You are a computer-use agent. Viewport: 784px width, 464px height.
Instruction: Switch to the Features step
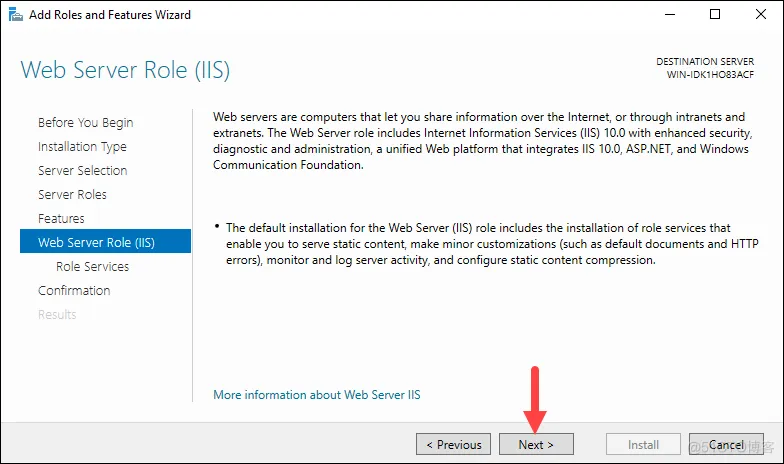click(61, 218)
